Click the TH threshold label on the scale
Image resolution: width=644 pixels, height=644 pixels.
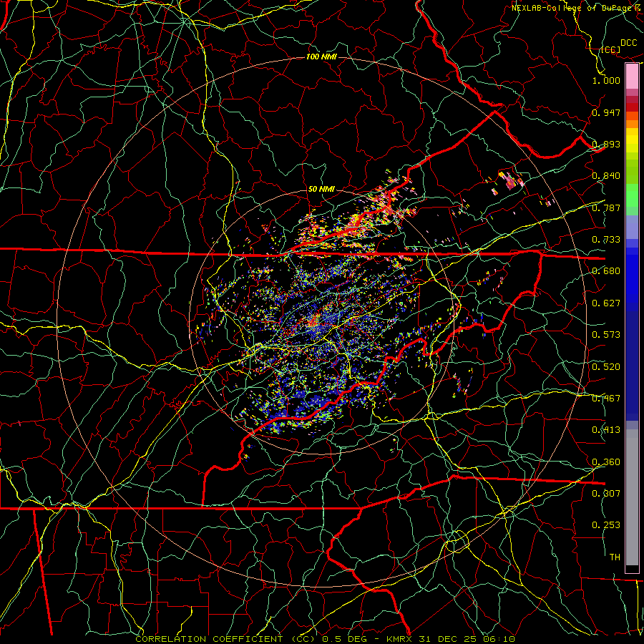pos(615,557)
